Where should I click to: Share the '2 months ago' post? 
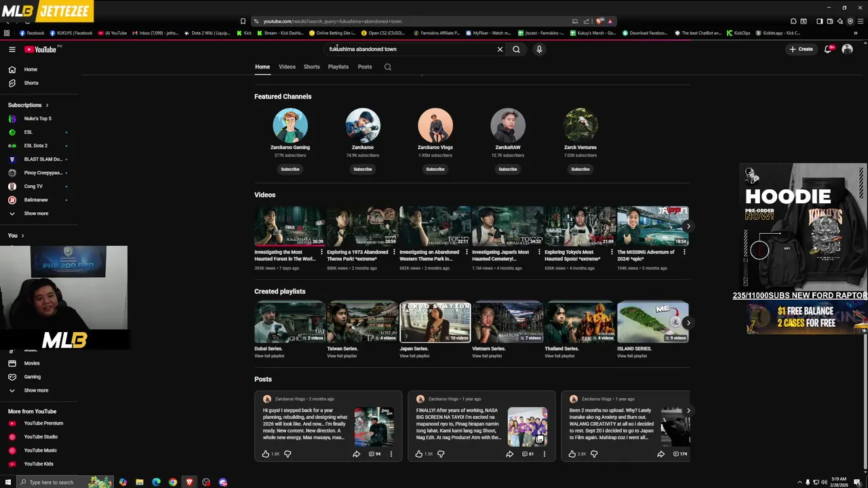tap(356, 454)
